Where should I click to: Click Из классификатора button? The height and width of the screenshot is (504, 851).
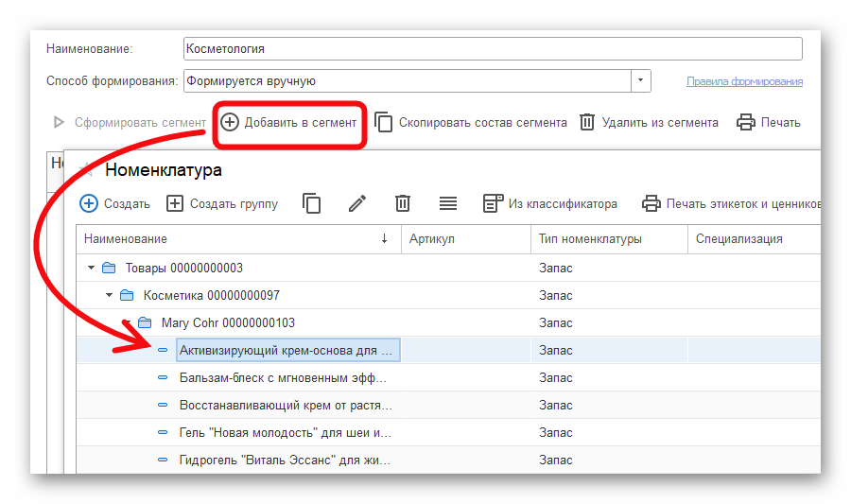click(x=550, y=204)
